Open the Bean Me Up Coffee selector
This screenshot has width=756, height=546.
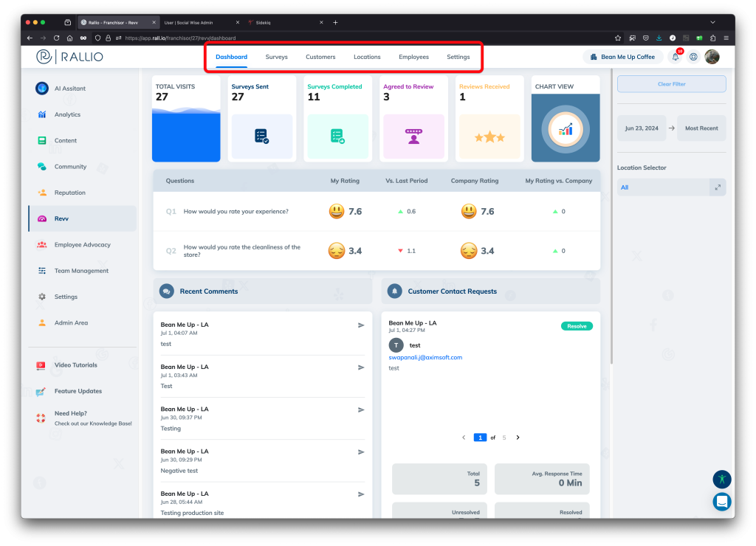coord(622,57)
